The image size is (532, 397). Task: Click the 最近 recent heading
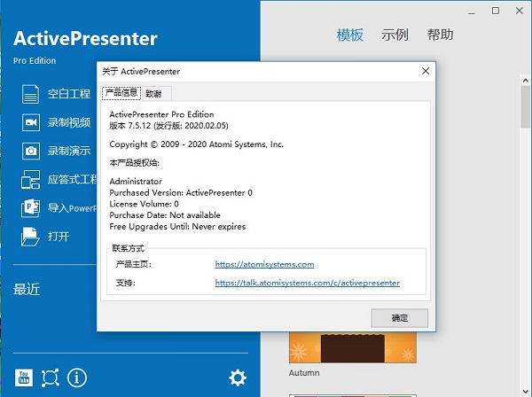tap(27, 289)
